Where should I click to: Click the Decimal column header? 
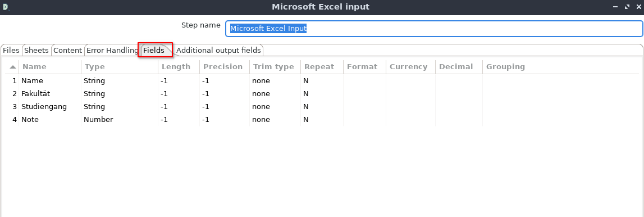[459, 66]
